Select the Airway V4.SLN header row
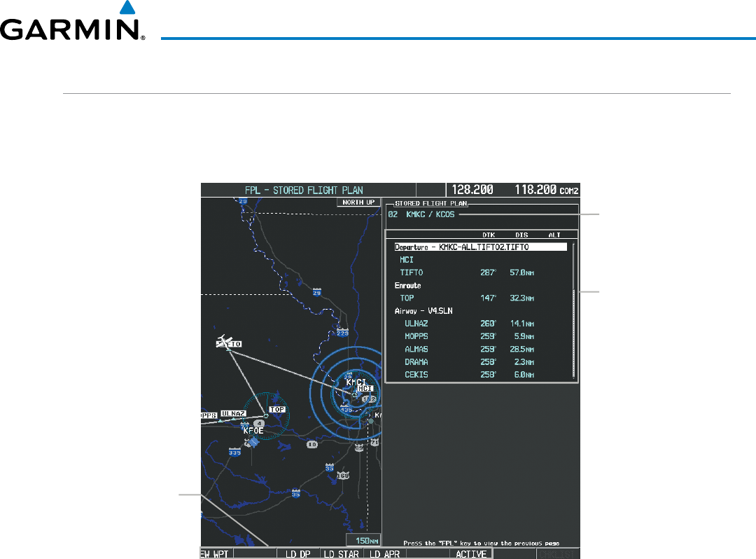Image resolution: width=756 pixels, height=559 pixels. (x=480, y=311)
